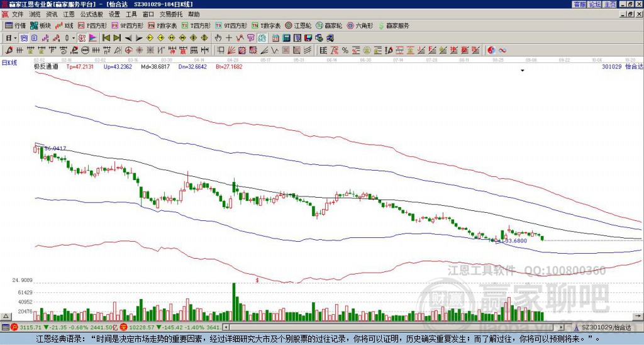Click the 极反通道 indicator label
Screen dimensions: 644x345
46,66
